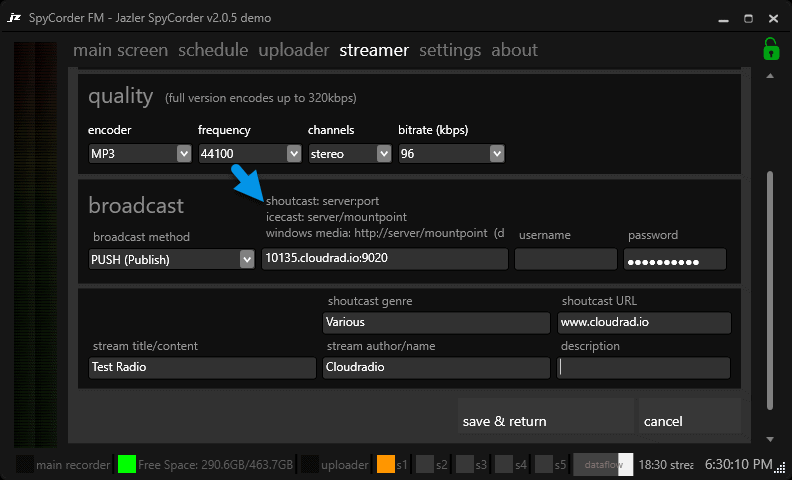Go to the settings tab
Viewport: 792px width, 480px height.
450,50
